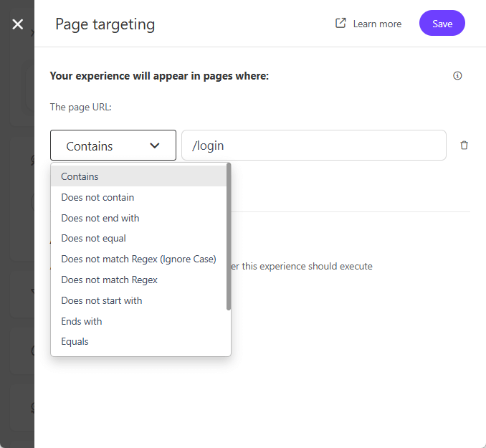Select Does not match Regex (Ignore Case)
Screen dimensions: 486x448
[x=138, y=259]
